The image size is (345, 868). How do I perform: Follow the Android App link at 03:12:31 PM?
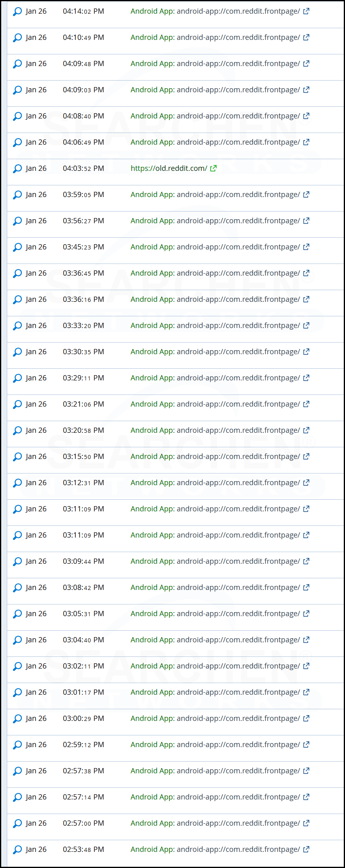click(x=215, y=483)
